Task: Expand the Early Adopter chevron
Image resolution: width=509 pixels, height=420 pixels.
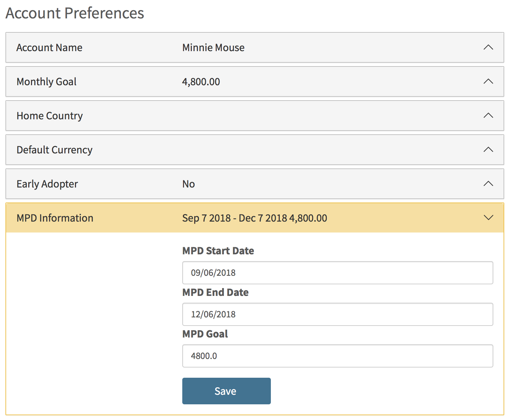Action: point(488,184)
